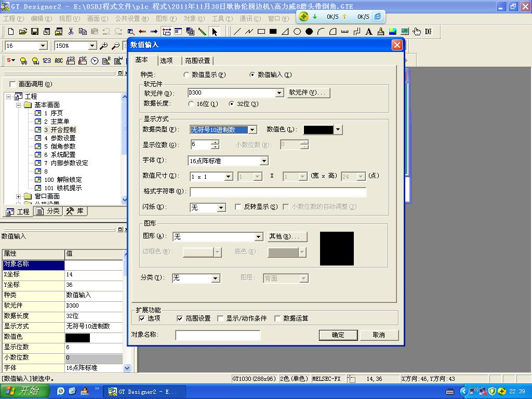Select the 数值显示 radio option

tap(187, 75)
